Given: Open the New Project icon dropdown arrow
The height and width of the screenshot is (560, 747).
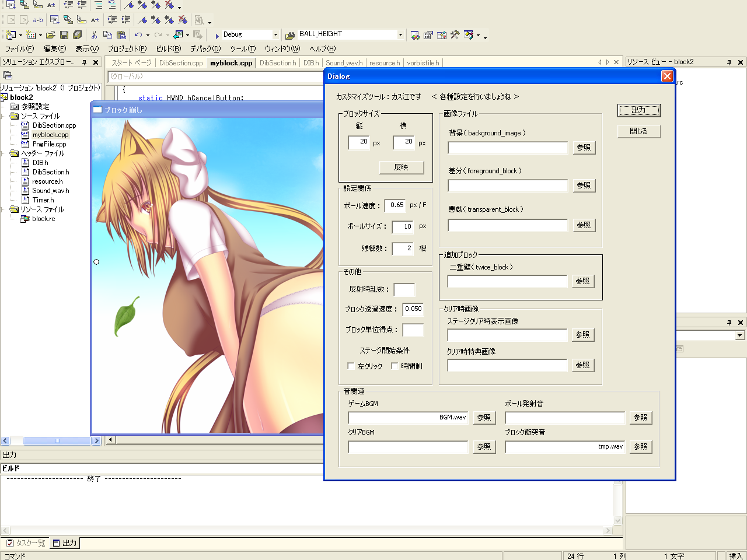Looking at the screenshot, I should pyautogui.click(x=20, y=36).
